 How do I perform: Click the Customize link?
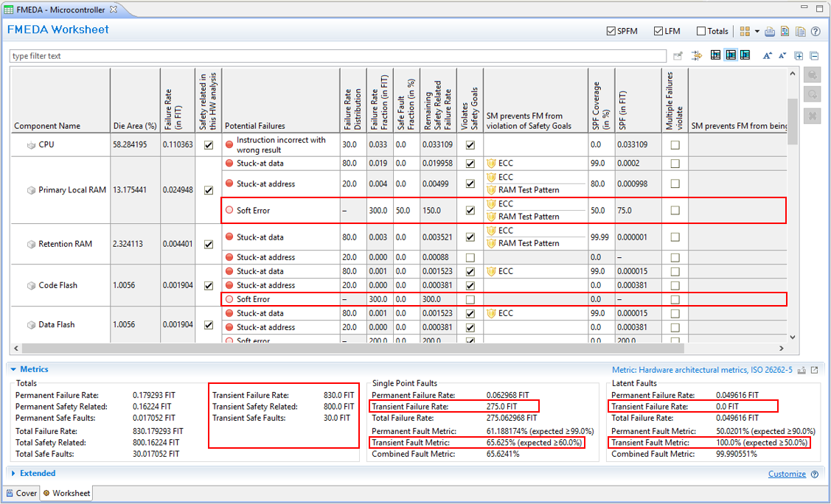pos(787,474)
